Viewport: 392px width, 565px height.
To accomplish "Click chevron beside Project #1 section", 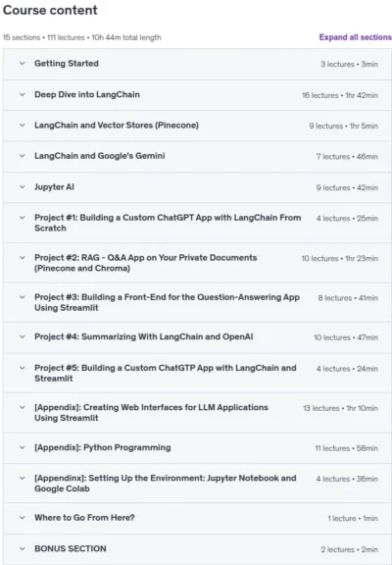I will (23, 218).
